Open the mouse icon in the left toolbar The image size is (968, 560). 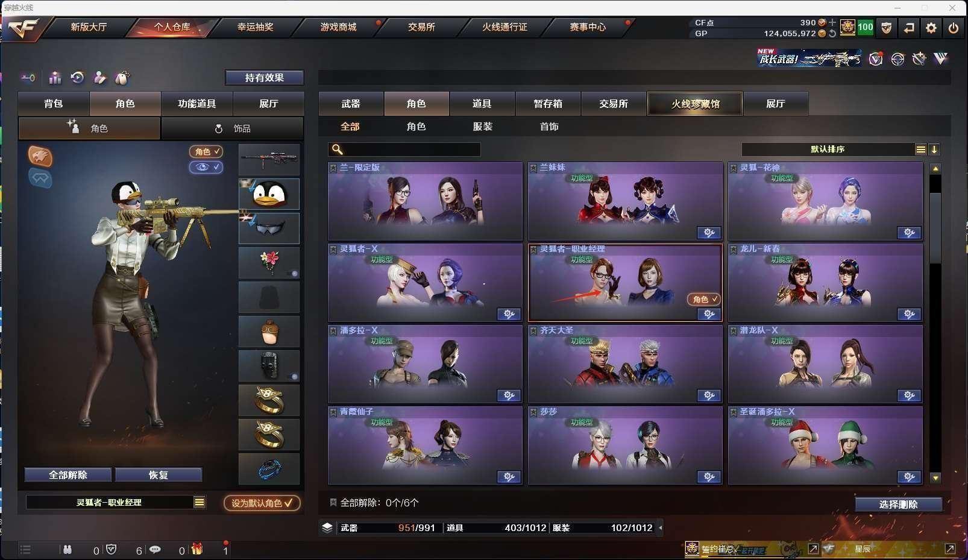pos(122,77)
